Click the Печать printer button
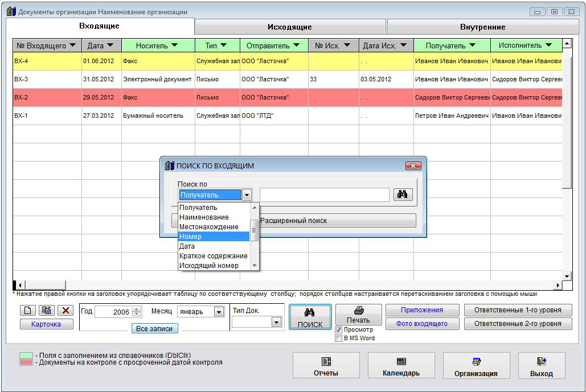Image resolution: width=586 pixels, height=392 pixels. (358, 315)
